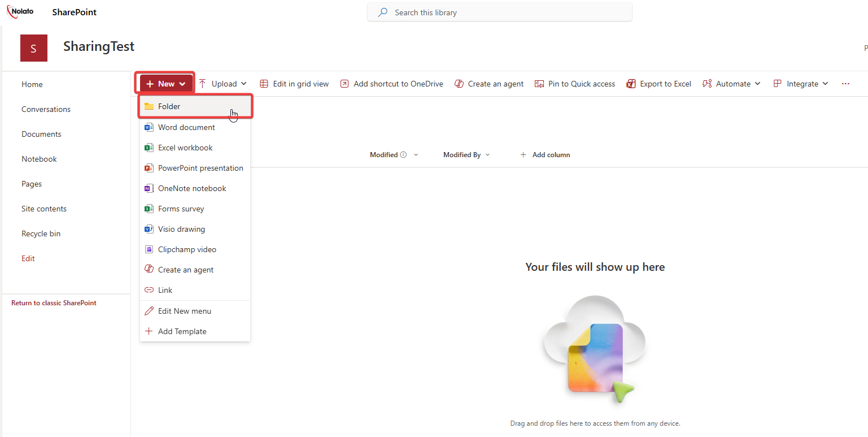Click the Modified column header

coord(394,155)
